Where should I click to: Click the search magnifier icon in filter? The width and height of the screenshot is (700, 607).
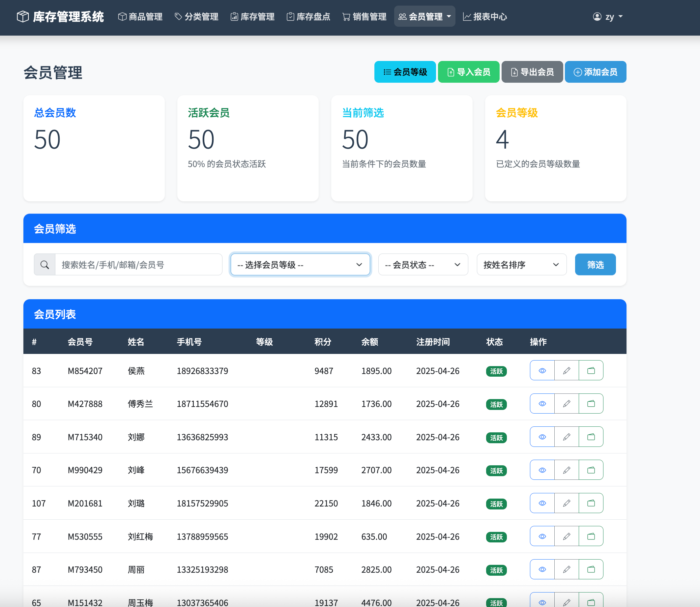(45, 265)
